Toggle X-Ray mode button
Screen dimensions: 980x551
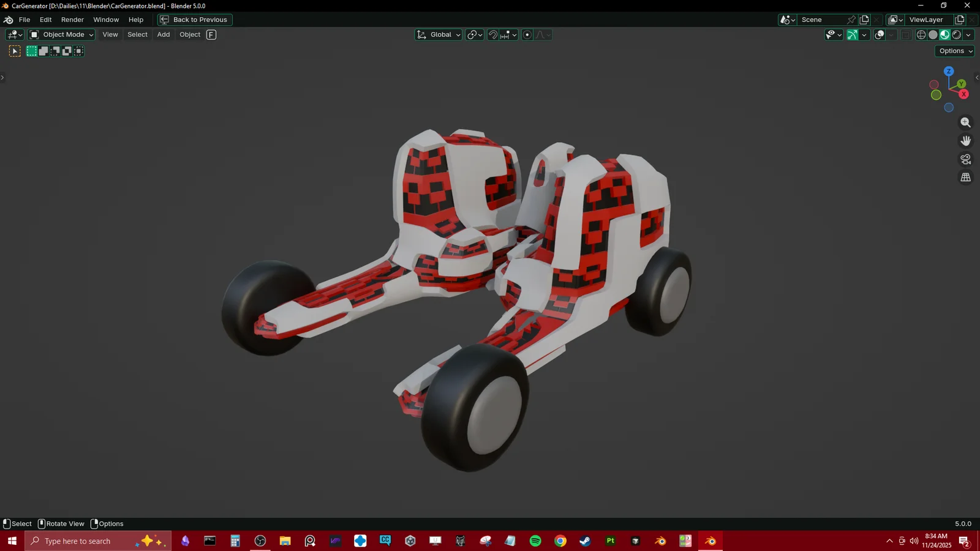[x=906, y=35]
